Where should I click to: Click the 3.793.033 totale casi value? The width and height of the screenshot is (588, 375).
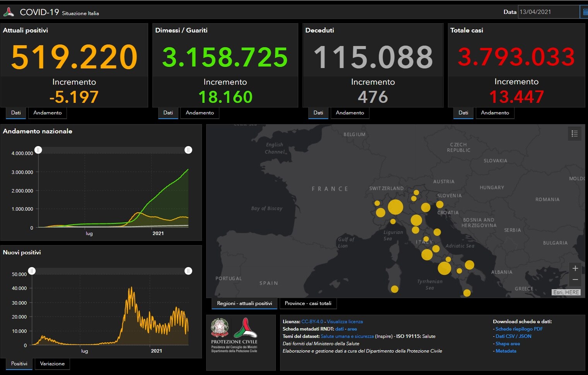(516, 57)
